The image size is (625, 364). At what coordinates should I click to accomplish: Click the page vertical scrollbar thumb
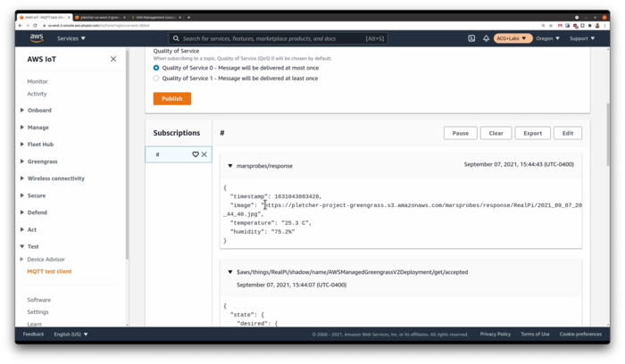(x=608, y=135)
